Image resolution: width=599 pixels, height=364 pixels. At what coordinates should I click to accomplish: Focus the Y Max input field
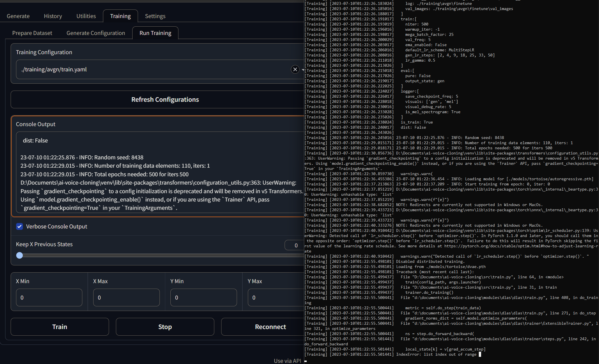[276, 298]
